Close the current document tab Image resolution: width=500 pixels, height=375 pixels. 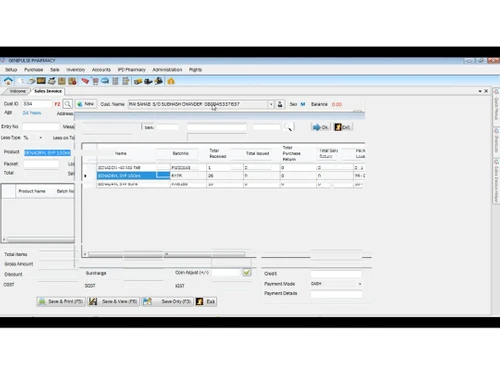[486, 91]
